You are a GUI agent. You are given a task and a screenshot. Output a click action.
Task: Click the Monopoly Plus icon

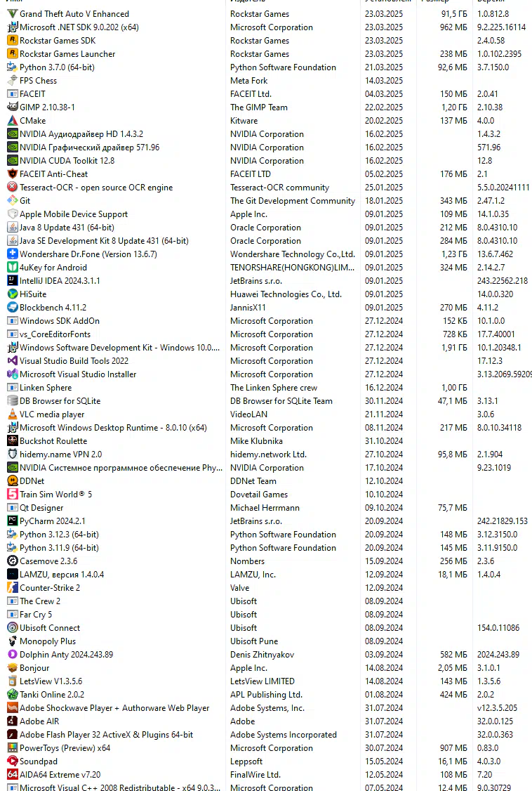pos(12,641)
